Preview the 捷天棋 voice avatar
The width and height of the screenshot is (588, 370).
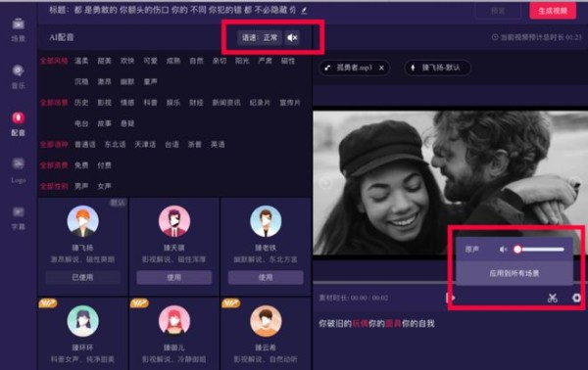click(174, 221)
